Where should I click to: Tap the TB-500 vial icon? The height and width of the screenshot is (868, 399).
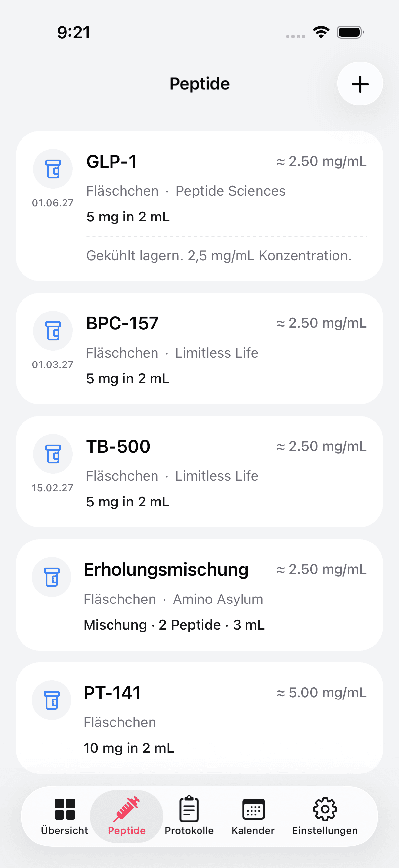[53, 454]
